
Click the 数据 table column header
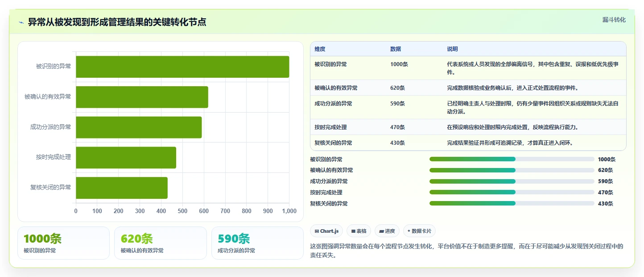(x=396, y=49)
